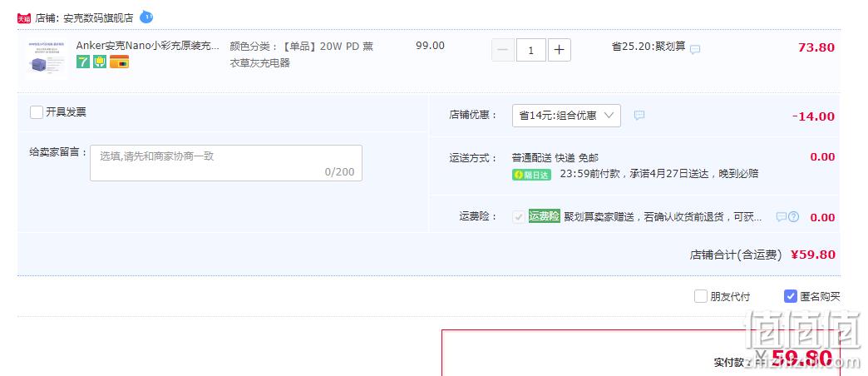Open the 省14元:组合优惠 store discount dropdown
The image size is (868, 376).
pos(566,116)
